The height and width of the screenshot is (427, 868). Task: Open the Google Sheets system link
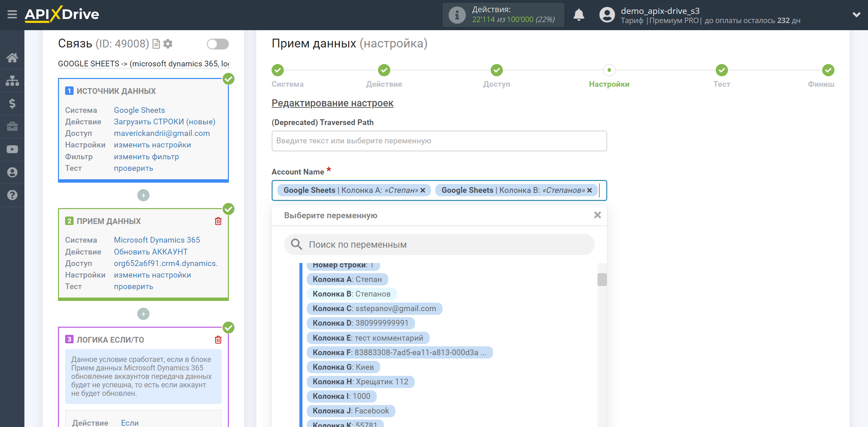[x=139, y=110]
